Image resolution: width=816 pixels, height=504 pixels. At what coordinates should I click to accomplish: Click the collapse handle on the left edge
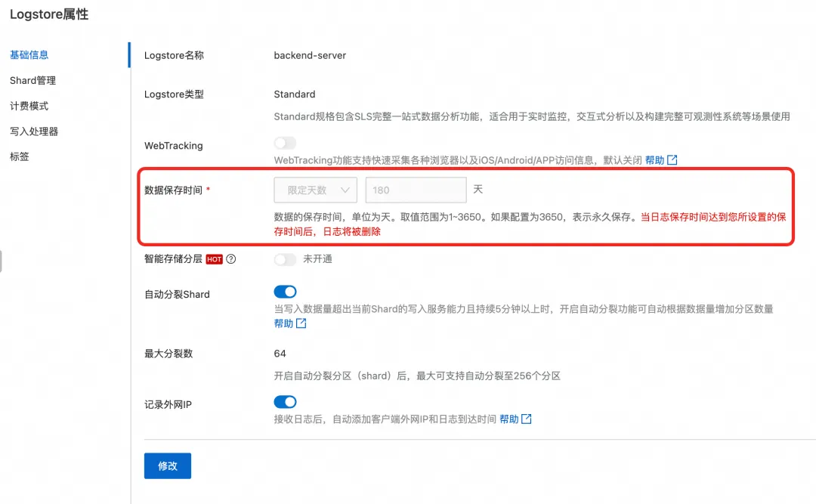pyautogui.click(x=2, y=261)
